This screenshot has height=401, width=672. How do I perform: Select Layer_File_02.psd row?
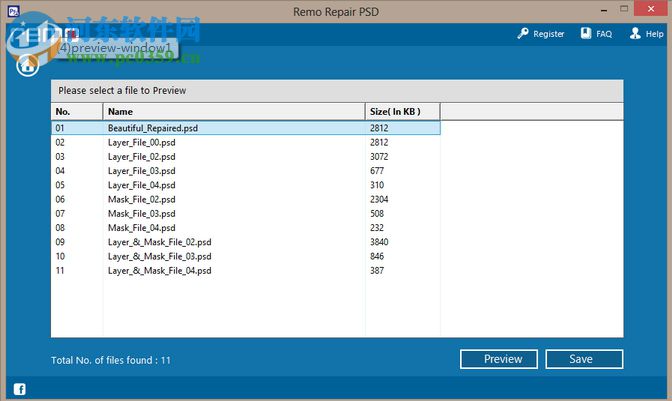[x=246, y=156]
